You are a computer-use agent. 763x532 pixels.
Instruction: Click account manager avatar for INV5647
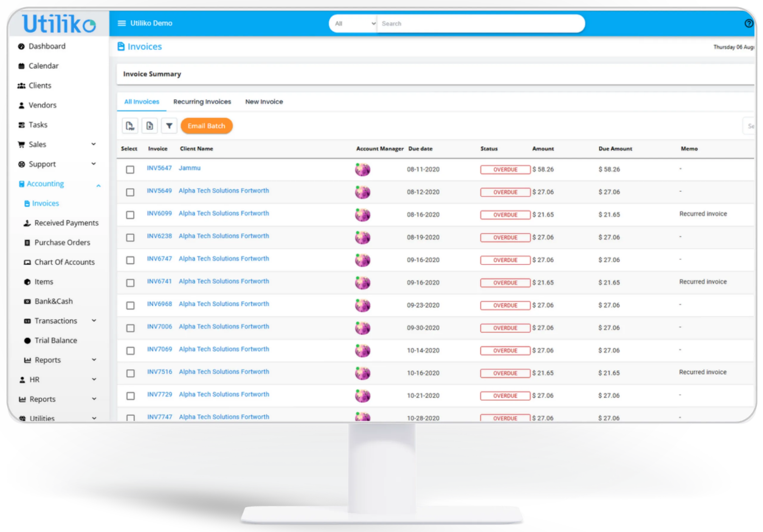click(x=362, y=170)
